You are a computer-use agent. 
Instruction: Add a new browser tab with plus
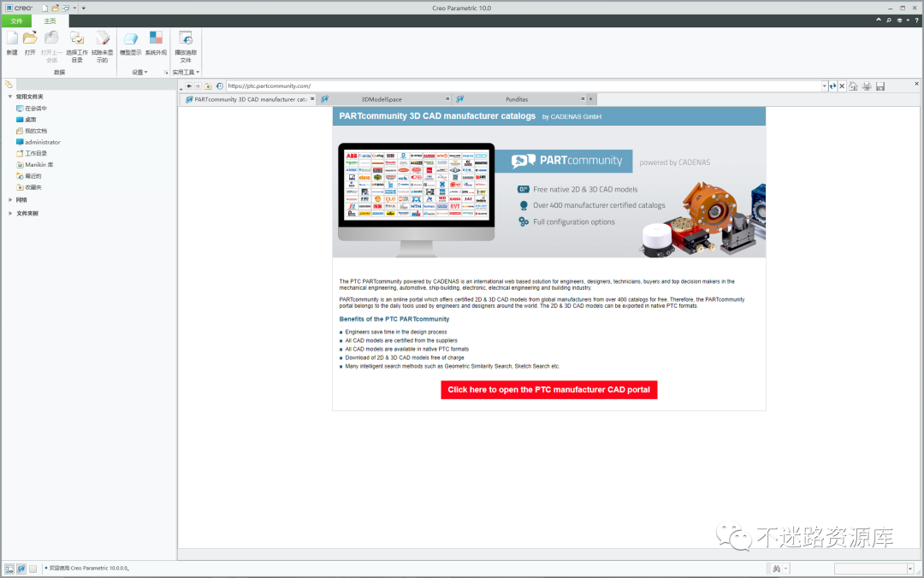tap(591, 99)
